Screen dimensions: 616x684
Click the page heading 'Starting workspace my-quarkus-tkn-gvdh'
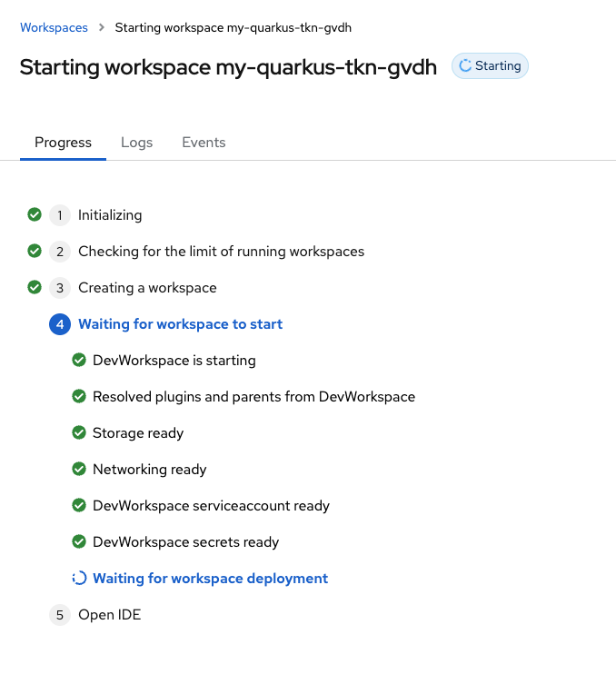point(228,67)
